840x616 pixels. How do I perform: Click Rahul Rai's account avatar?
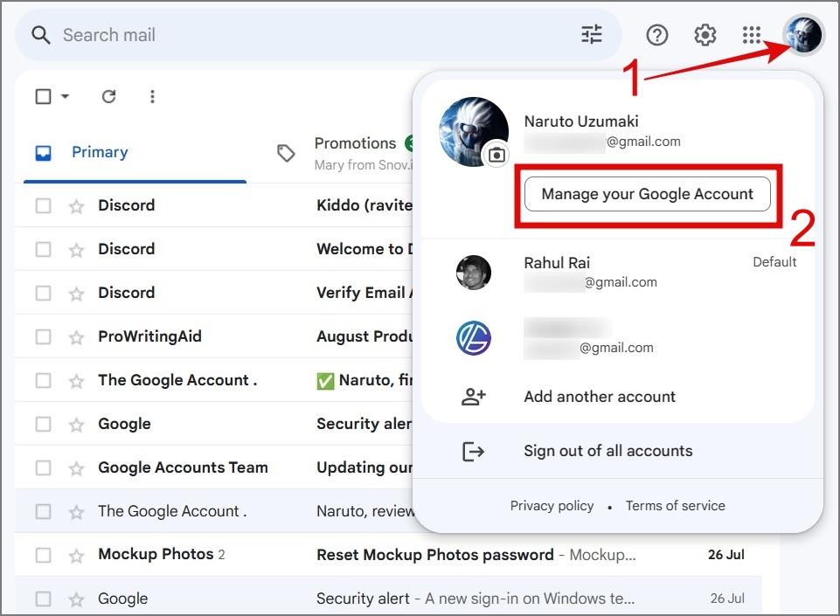click(474, 273)
